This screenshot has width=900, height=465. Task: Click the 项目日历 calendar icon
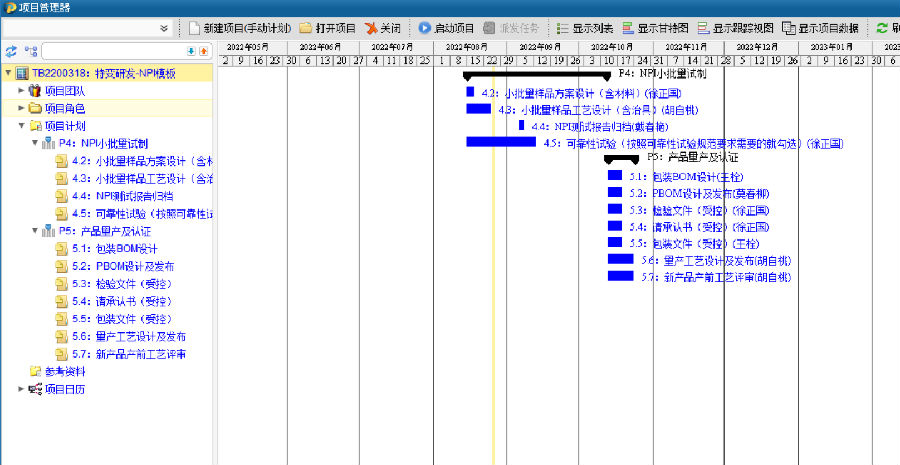[35, 389]
